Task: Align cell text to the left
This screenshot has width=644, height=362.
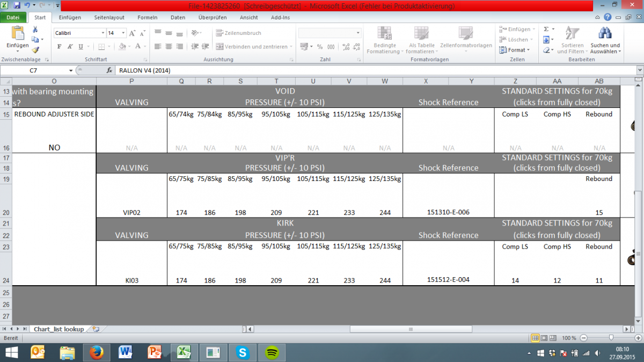Action: (x=157, y=47)
